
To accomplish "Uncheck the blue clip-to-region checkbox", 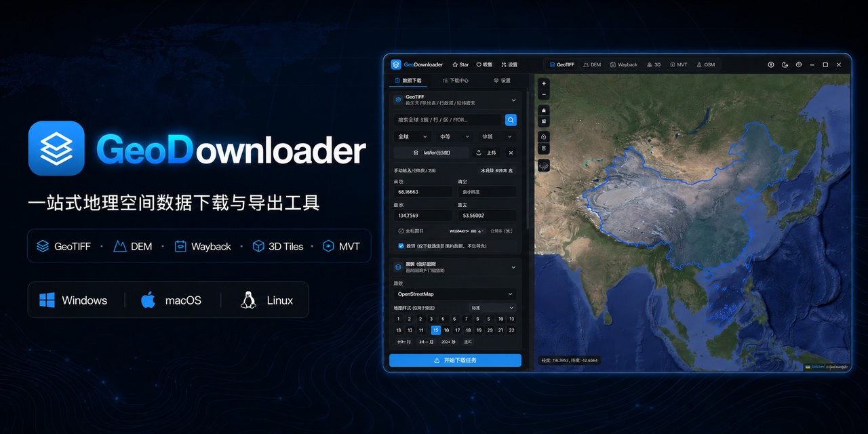I will 401,246.
